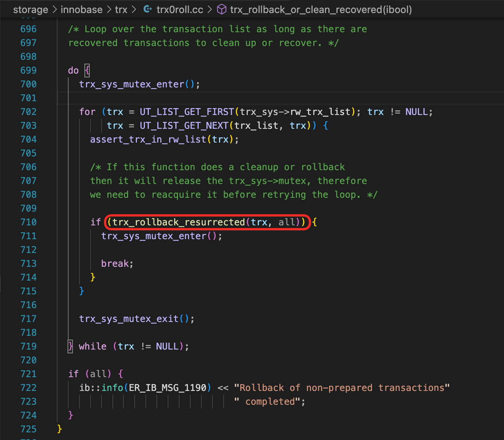Viewport: 504px width, 440px height.
Task: Click the trx_sys_mutex_exit call
Action: click(129, 319)
